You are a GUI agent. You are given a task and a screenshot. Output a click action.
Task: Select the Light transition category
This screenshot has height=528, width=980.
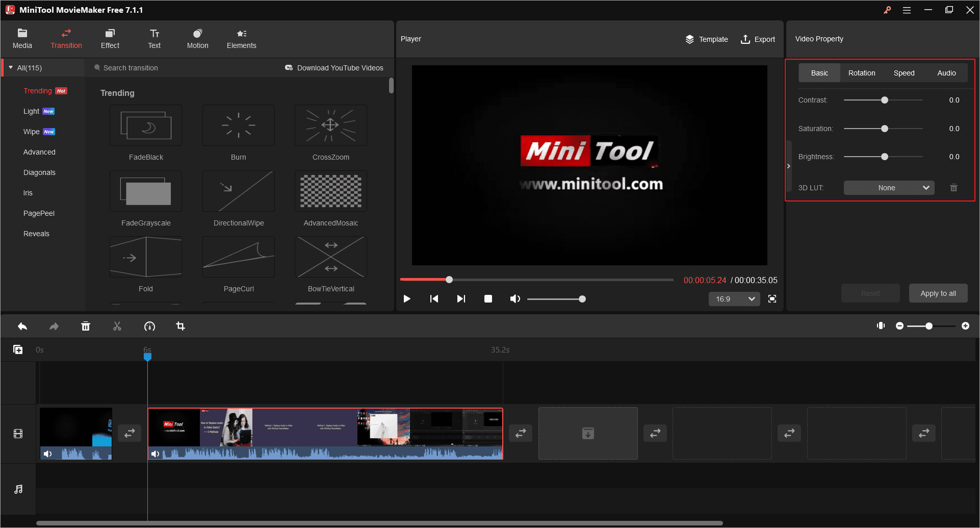coord(31,111)
